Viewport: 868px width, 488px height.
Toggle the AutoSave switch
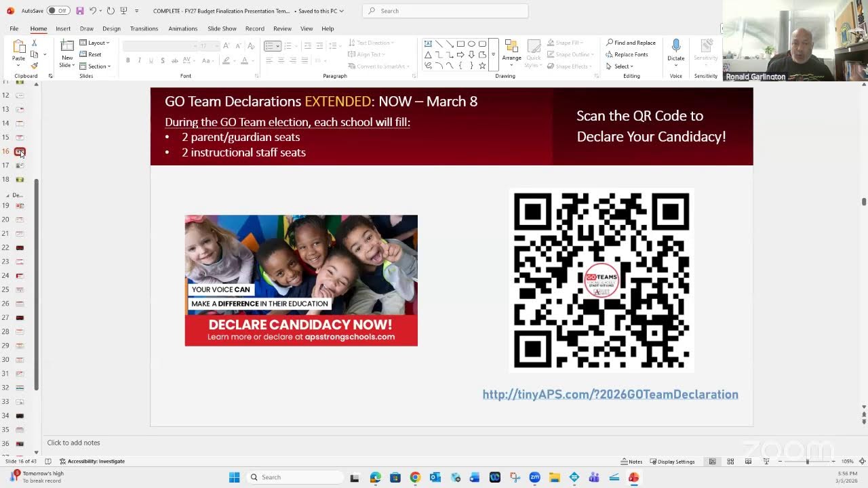tap(58, 11)
